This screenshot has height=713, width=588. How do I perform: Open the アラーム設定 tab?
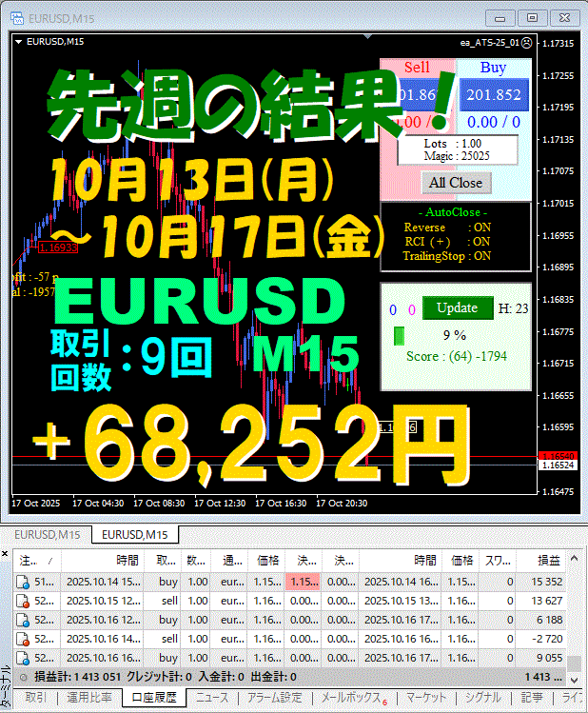[274, 697]
